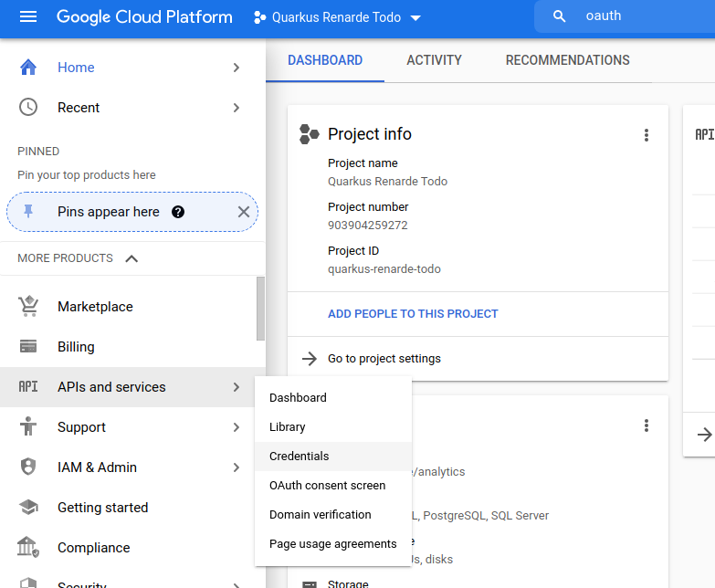Expand the IAM & Admin chevron
The image size is (715, 588).
click(x=237, y=467)
